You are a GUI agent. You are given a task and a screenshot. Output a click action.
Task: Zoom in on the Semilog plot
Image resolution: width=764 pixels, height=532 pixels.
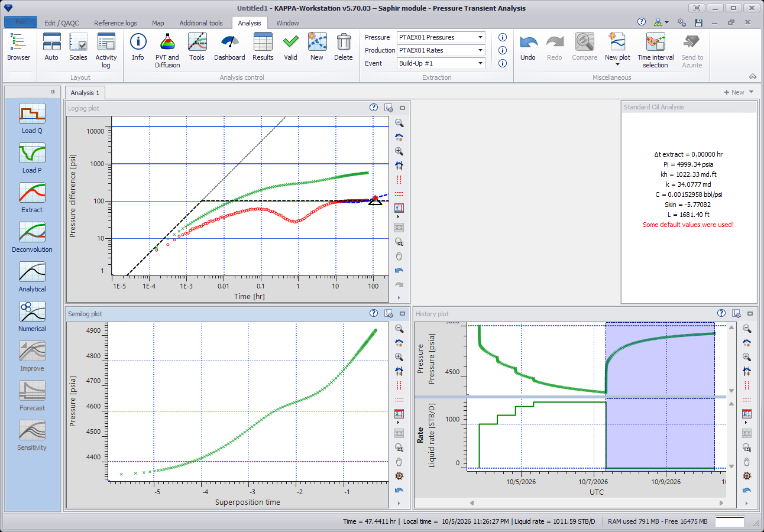point(399,357)
